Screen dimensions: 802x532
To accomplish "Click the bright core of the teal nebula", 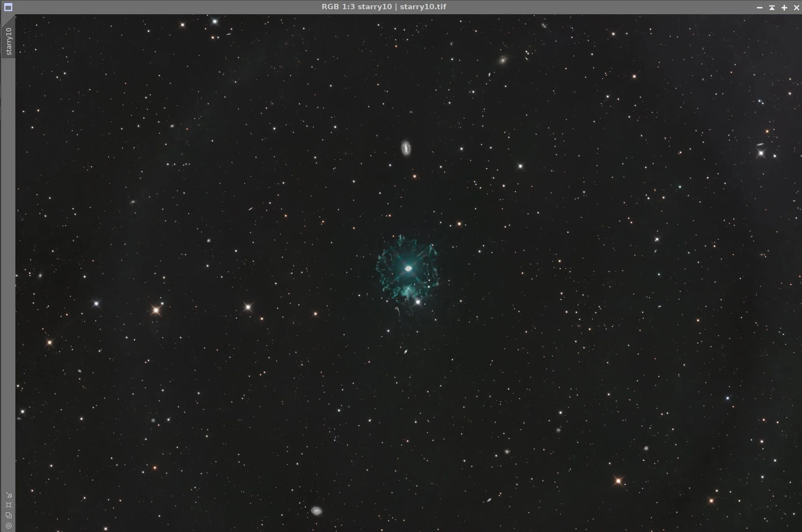I will point(408,269).
